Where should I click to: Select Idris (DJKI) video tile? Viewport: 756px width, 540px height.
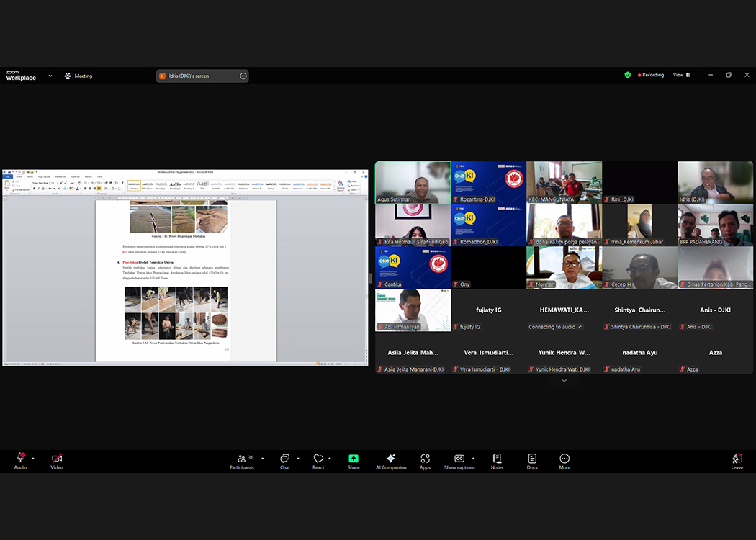click(x=715, y=182)
